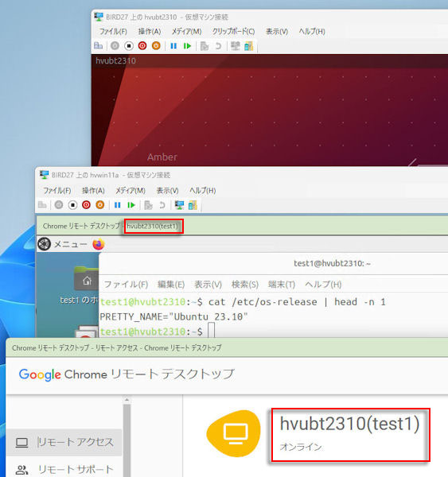The width and height of the screenshot is (448, 477).
Task: Open terminal's ヘルプ(H) menu
Action: [x=323, y=285]
